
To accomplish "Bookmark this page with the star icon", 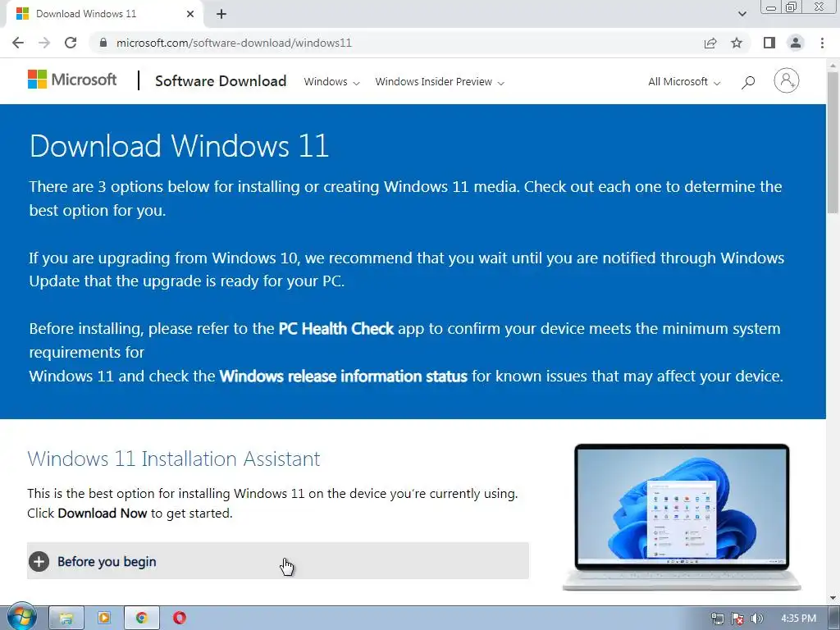I will point(737,43).
